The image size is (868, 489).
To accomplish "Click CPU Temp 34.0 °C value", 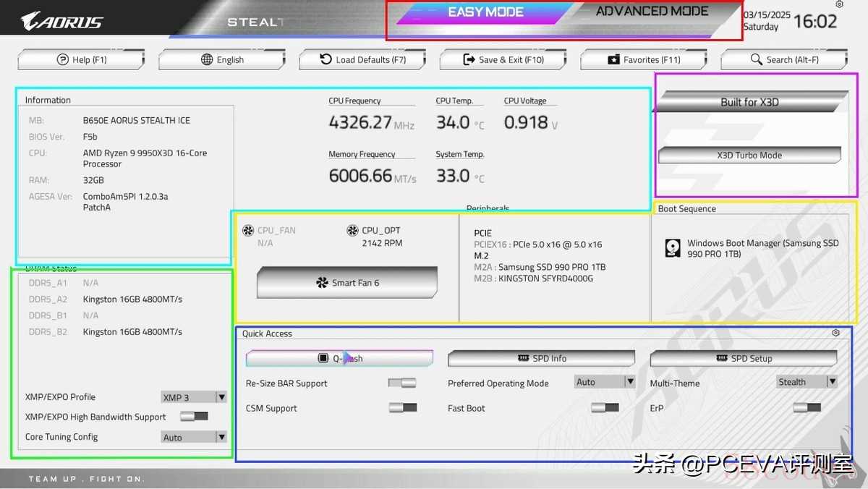I will pos(460,123).
